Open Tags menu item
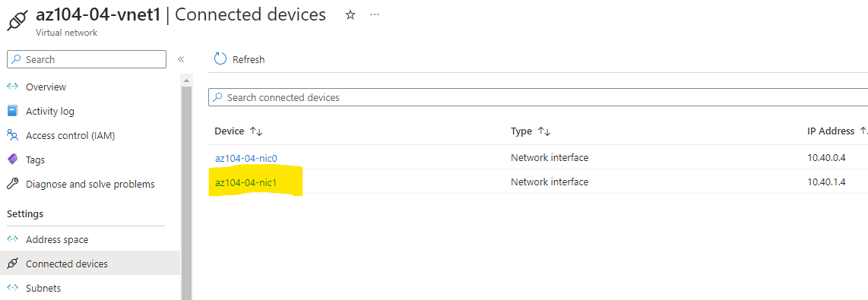Screen dimensions: 868x300 click(x=36, y=160)
